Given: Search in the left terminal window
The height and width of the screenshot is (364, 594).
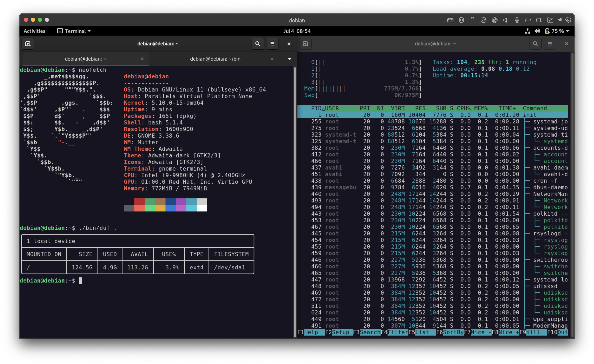Looking at the screenshot, I should point(258,44).
